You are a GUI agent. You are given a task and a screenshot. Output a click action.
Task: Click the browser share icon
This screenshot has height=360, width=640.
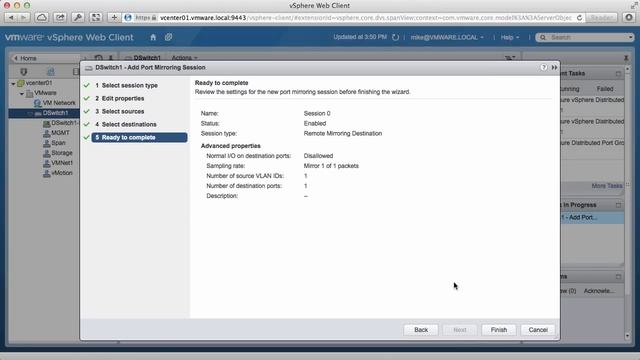[x=60, y=18]
